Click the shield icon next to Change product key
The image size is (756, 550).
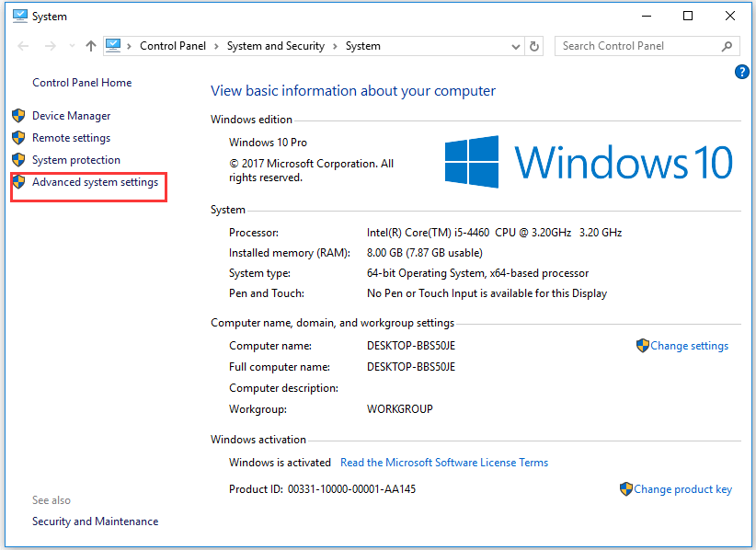coord(625,488)
